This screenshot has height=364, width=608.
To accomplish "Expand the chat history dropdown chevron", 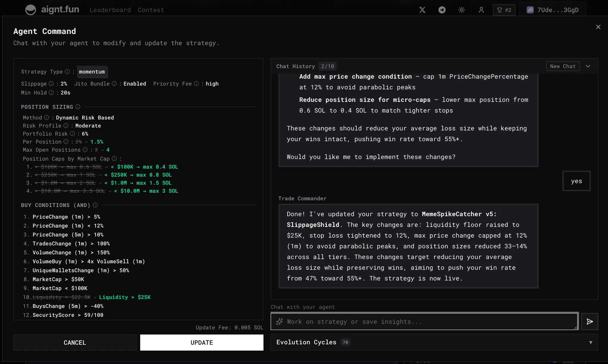I will pos(588,66).
